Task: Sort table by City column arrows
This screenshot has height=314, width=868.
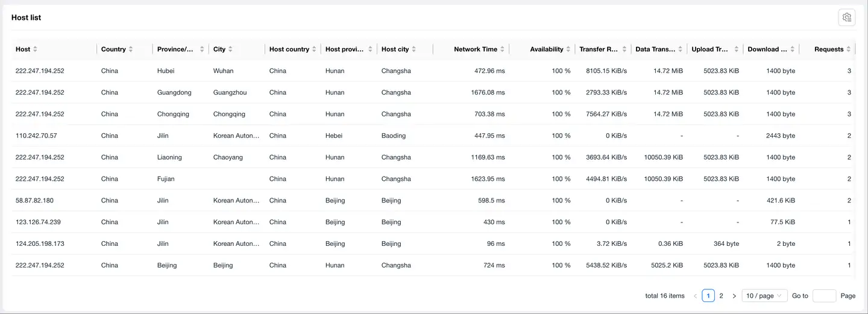Action: 230,49
